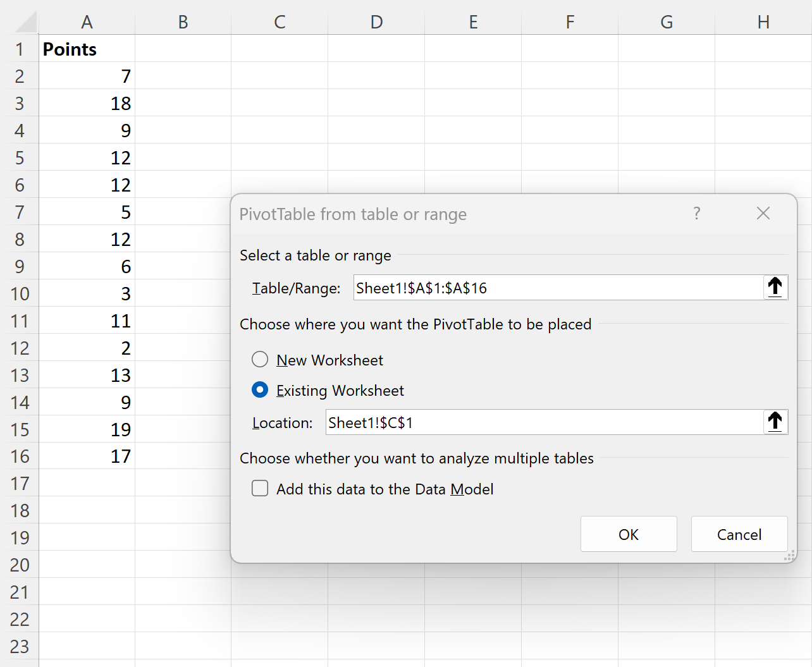Select column H header
Image resolution: width=812 pixels, height=667 pixels.
pyautogui.click(x=763, y=22)
